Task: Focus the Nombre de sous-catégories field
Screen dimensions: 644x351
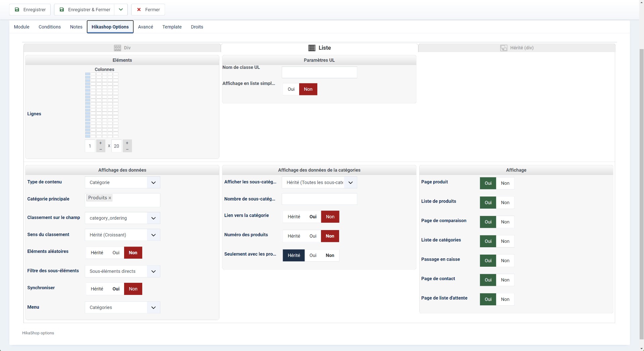Action: pyautogui.click(x=319, y=199)
